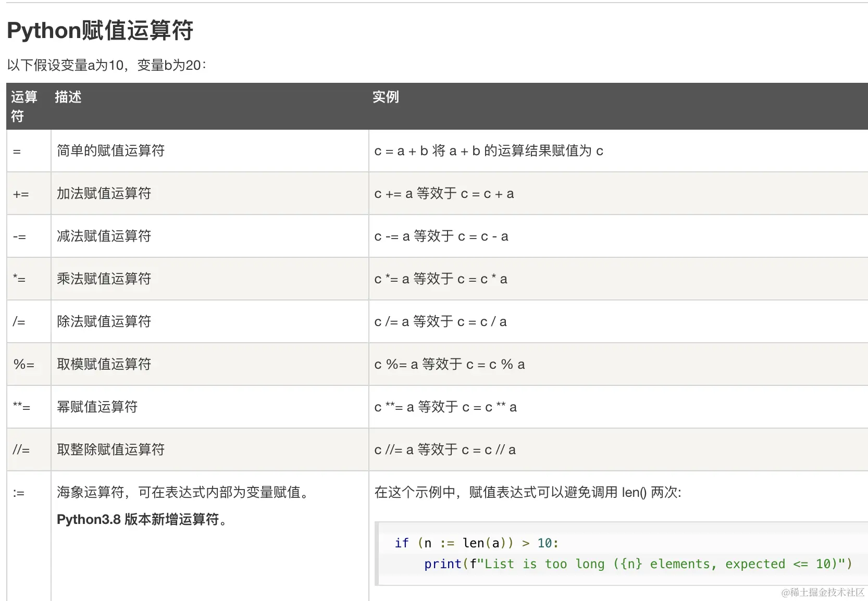Click the "*=" operator cell
Viewport: 868px width, 601px height.
click(19, 280)
